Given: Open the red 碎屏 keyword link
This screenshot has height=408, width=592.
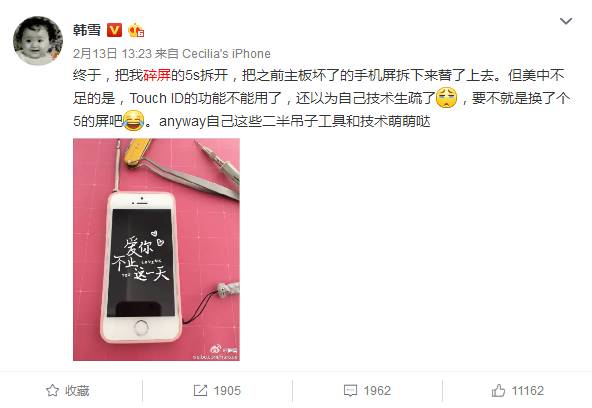Looking at the screenshot, I should pyautogui.click(x=157, y=75).
